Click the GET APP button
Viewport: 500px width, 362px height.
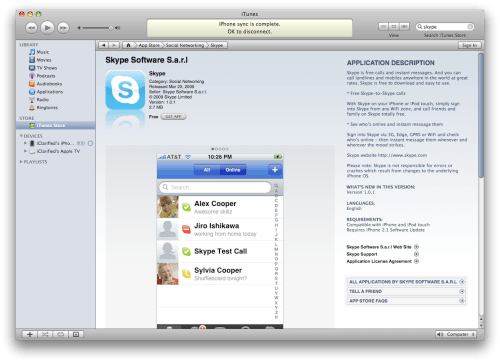pos(173,117)
